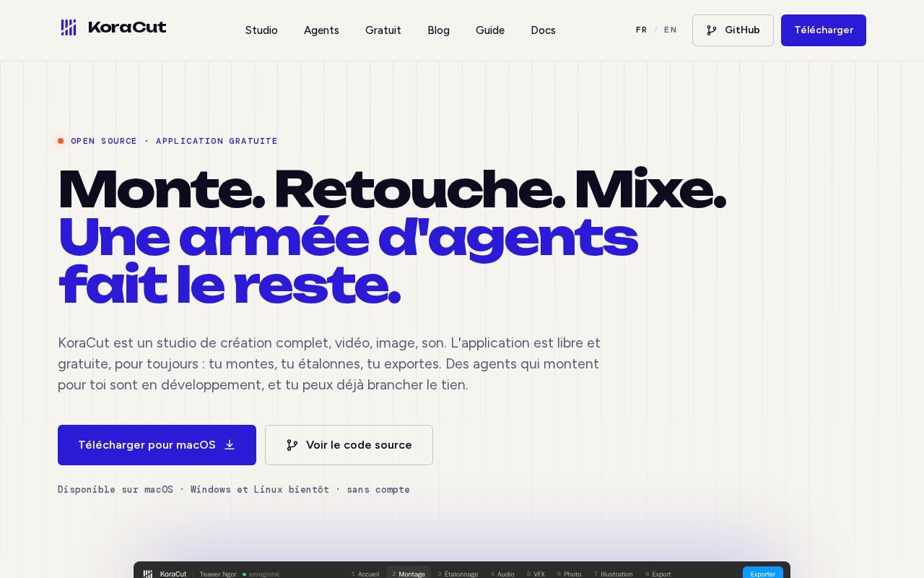Open the VFX tab in app preview
Image resolution: width=924 pixels, height=578 pixels.
[x=536, y=574]
